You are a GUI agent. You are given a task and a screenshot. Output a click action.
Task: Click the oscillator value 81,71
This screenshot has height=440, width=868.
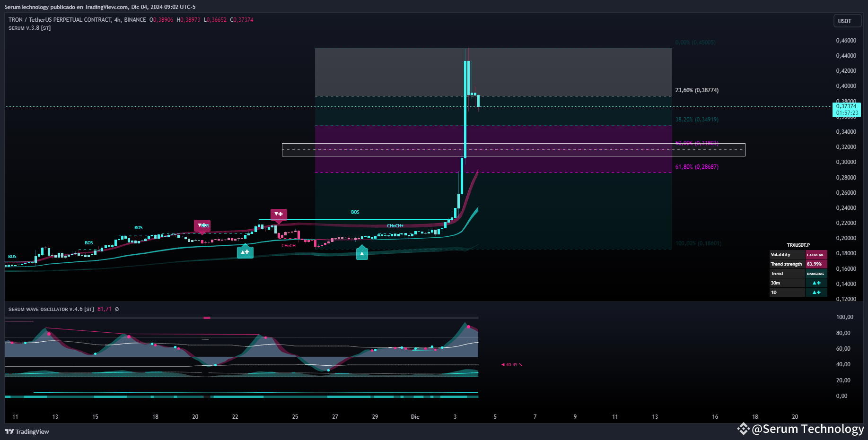click(105, 309)
